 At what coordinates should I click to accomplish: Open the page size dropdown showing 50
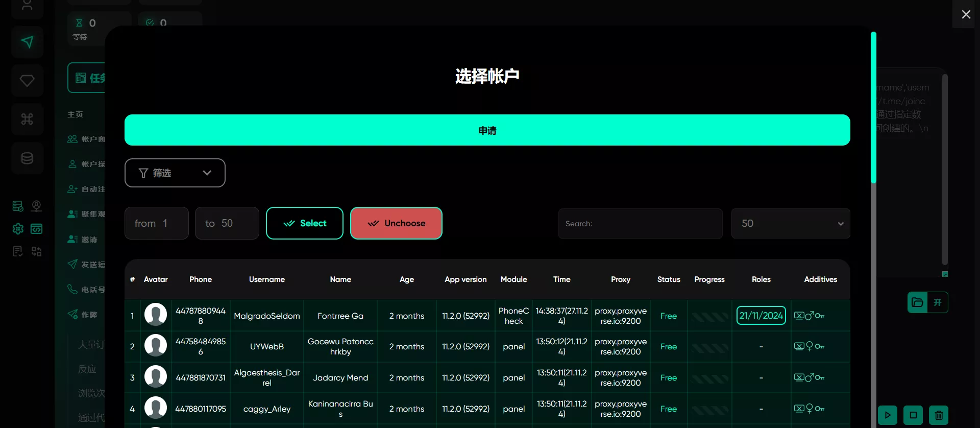point(791,224)
